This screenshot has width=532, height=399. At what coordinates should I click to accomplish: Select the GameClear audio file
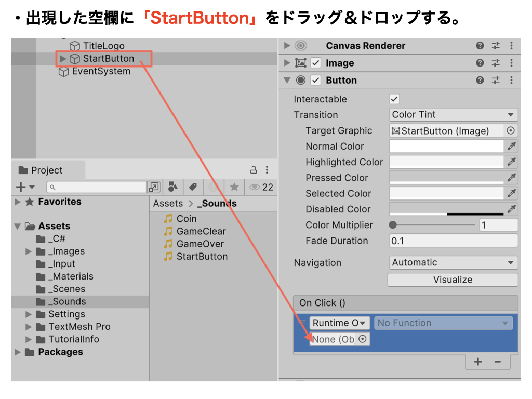point(201,231)
